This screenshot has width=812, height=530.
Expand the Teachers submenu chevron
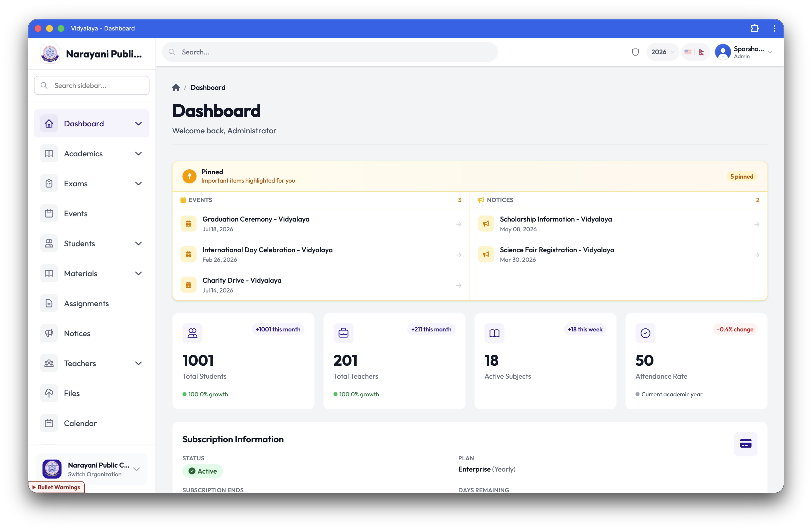pos(138,363)
